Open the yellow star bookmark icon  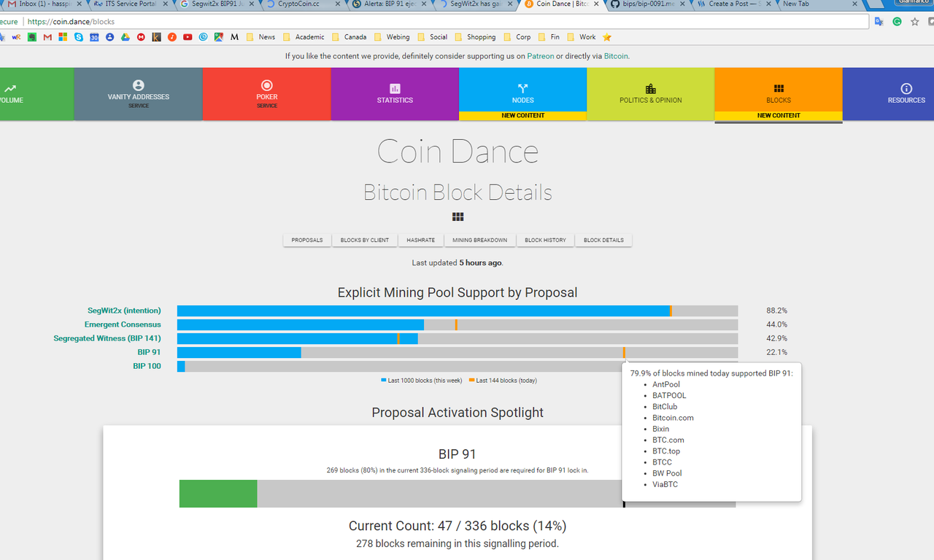(607, 37)
